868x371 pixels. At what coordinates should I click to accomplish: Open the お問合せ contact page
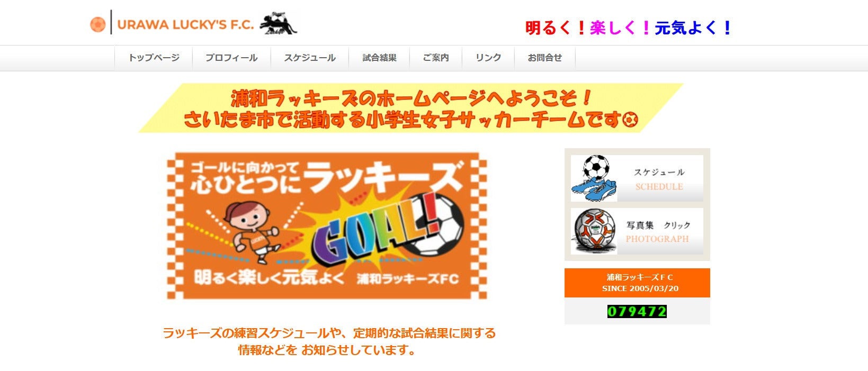point(545,58)
